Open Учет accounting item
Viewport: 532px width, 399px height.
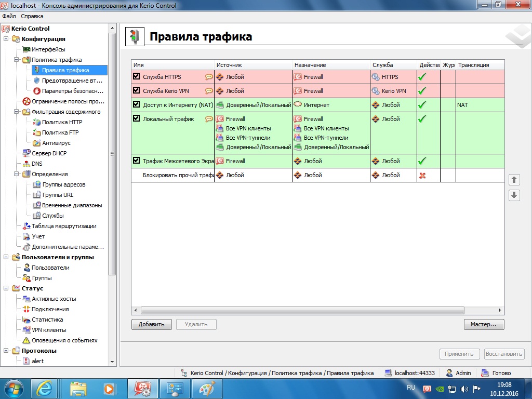(34, 236)
